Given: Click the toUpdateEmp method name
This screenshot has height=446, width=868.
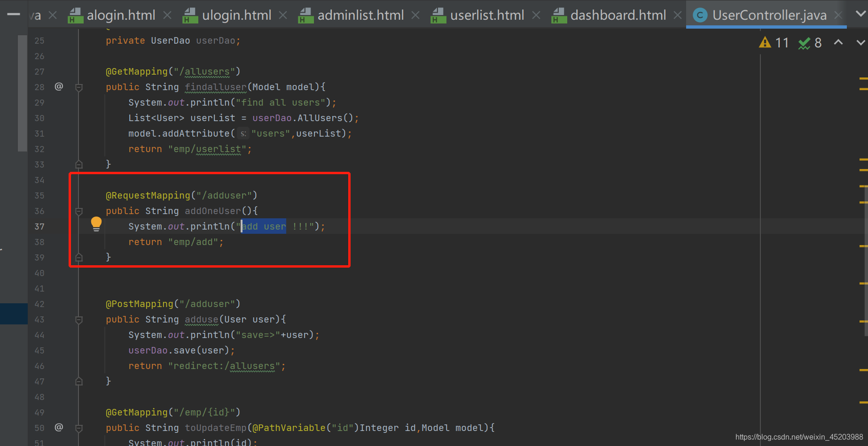Looking at the screenshot, I should click(x=216, y=428).
